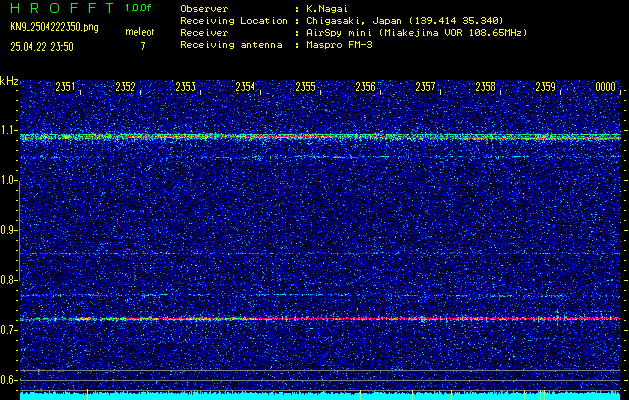Image resolution: width=629 pixels, height=400 pixels.
Task: Click the Receiving antenna label
Action: click(231, 45)
